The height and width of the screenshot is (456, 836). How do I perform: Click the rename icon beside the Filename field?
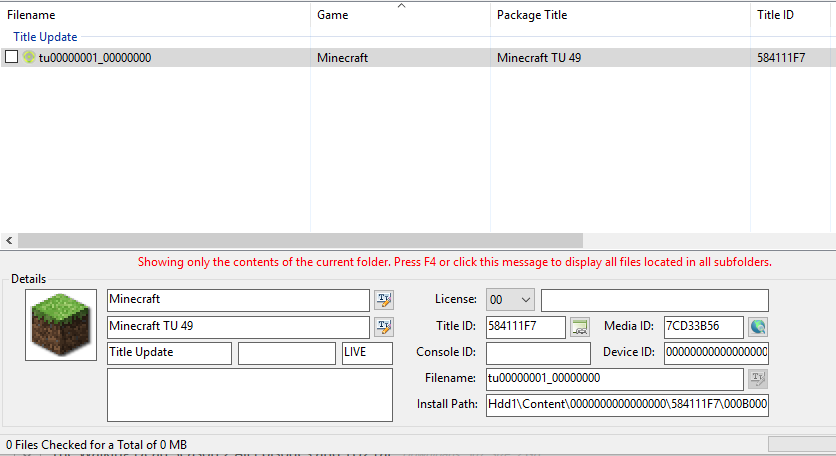758,379
